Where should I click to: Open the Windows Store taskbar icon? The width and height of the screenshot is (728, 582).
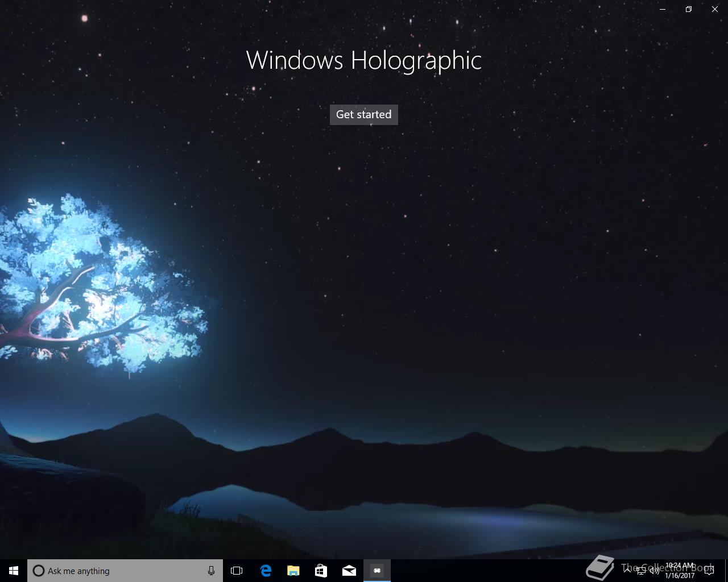tap(321, 571)
